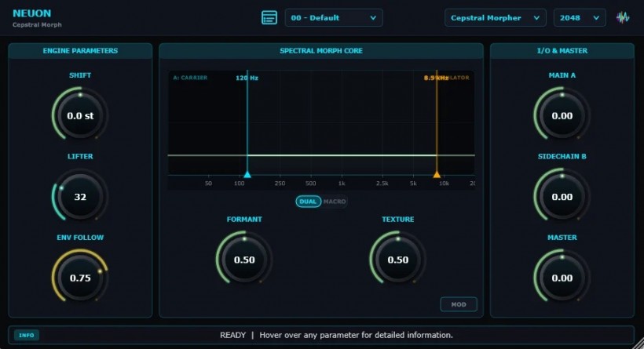The height and width of the screenshot is (349, 644).
Task: Click the TEXTURE knob
Action: tap(397, 260)
